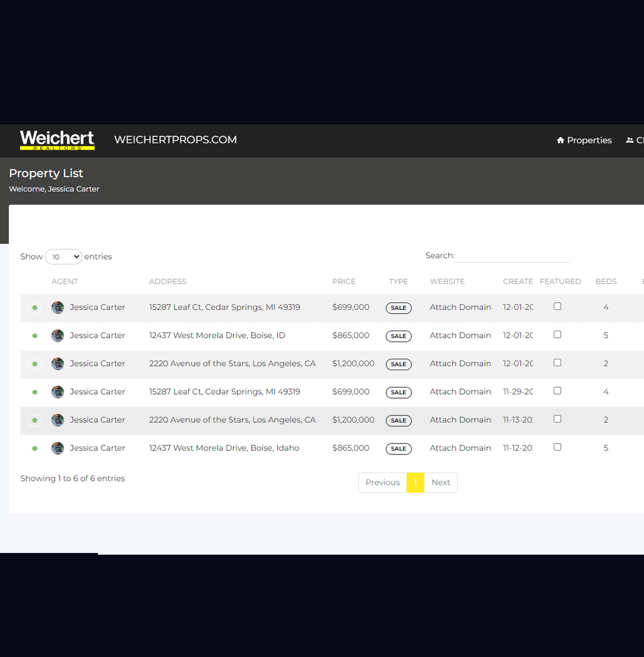Click the home icon beside Properties
644x657 pixels.
(x=560, y=141)
